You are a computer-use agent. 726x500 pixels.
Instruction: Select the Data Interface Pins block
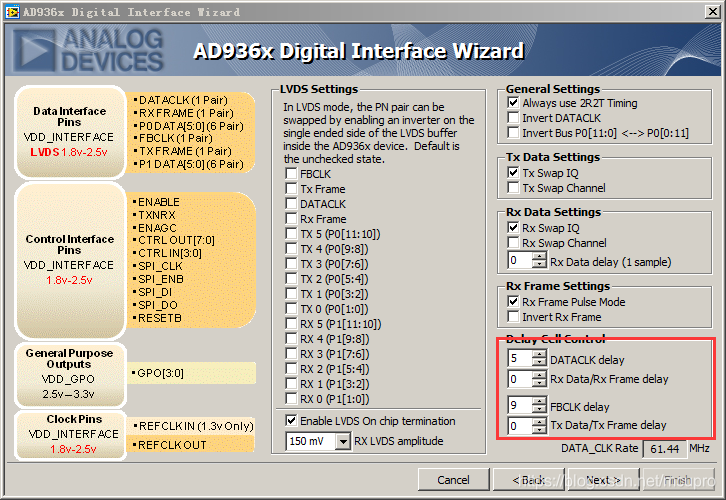[69, 132]
